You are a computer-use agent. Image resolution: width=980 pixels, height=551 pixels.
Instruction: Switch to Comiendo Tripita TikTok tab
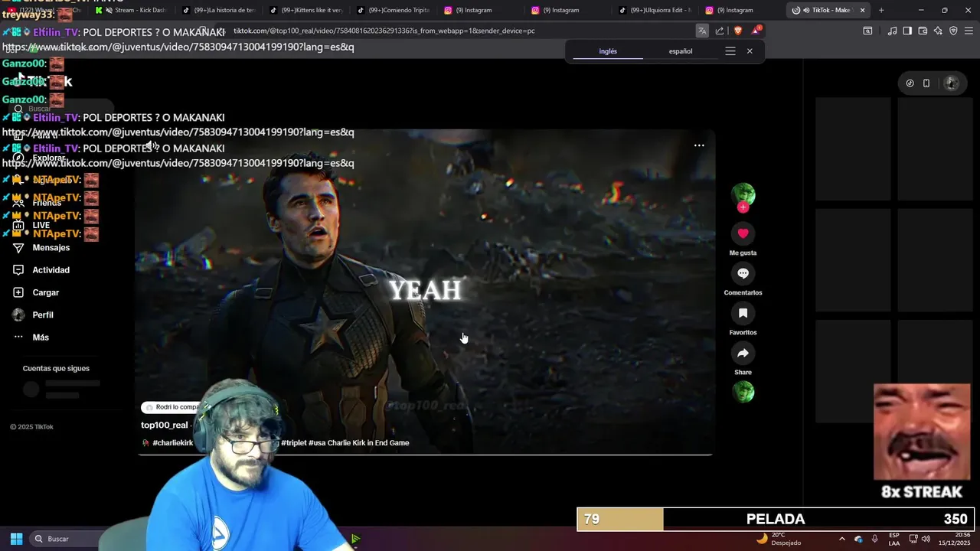(x=394, y=10)
